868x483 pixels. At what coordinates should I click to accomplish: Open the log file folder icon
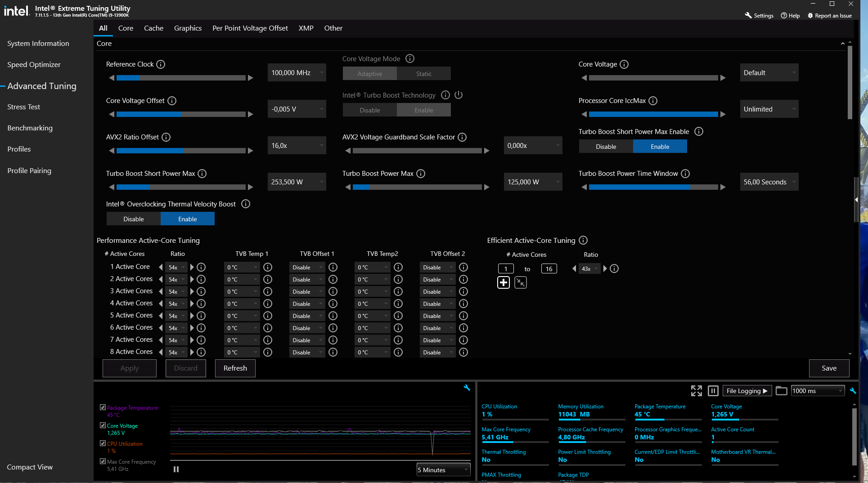coord(782,391)
